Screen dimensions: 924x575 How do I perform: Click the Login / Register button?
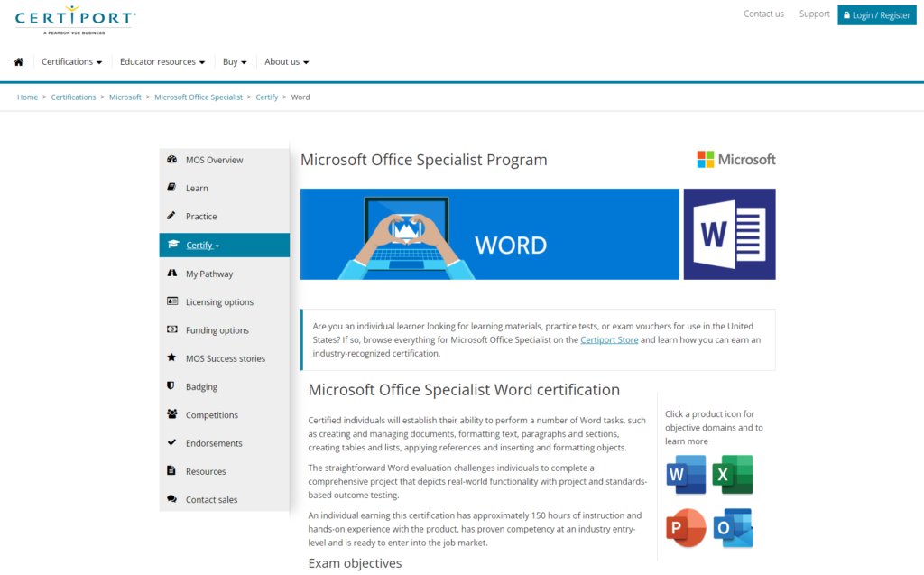[x=876, y=14]
